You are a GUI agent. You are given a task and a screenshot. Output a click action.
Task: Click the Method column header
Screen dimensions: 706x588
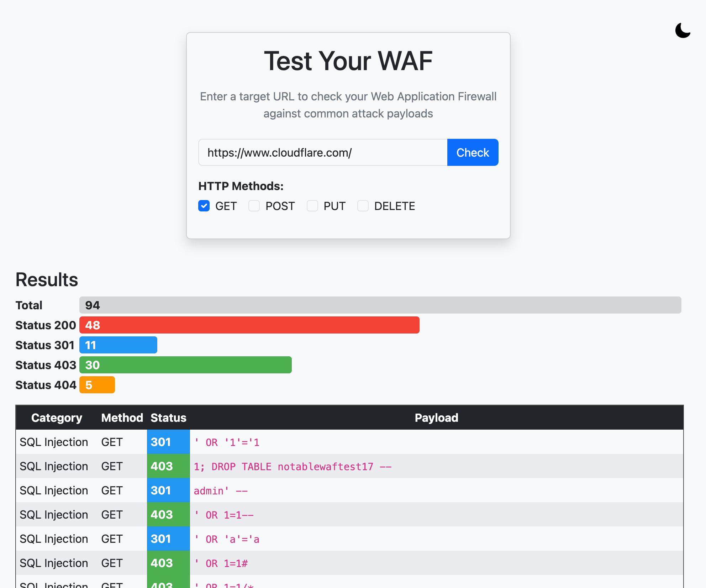coord(122,418)
